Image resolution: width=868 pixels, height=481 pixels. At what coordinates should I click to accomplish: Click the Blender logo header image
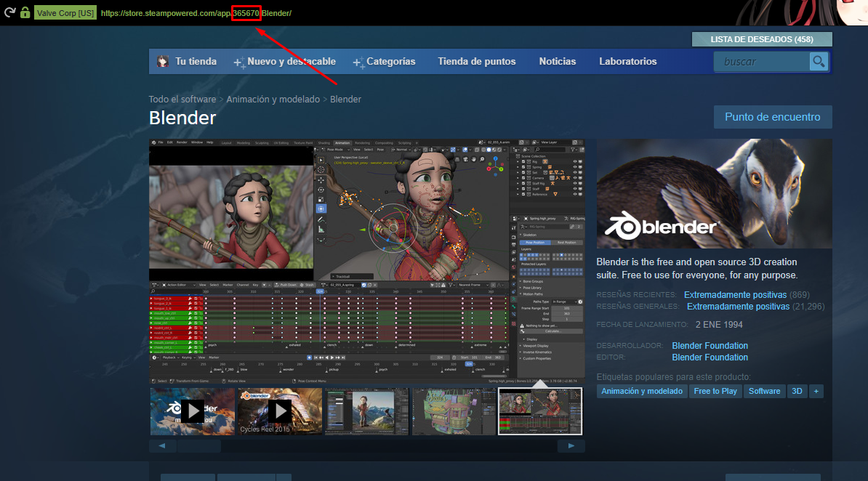tap(714, 194)
